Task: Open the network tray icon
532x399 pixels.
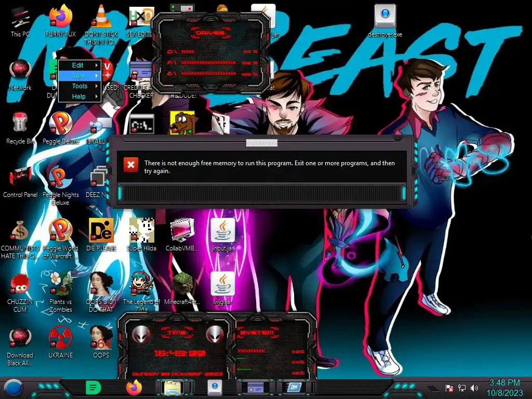Action: pyautogui.click(x=462, y=388)
